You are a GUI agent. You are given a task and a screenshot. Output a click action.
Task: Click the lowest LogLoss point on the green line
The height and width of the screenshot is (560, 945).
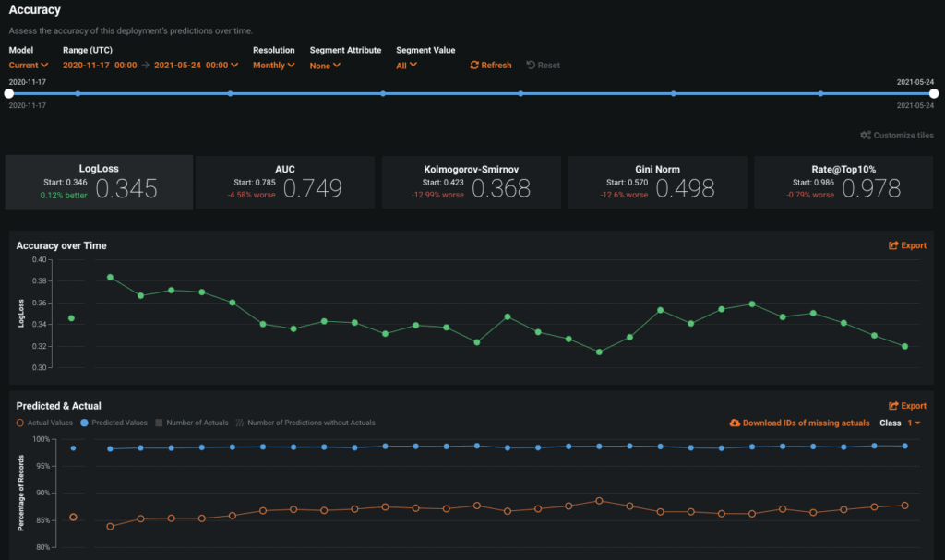599,352
